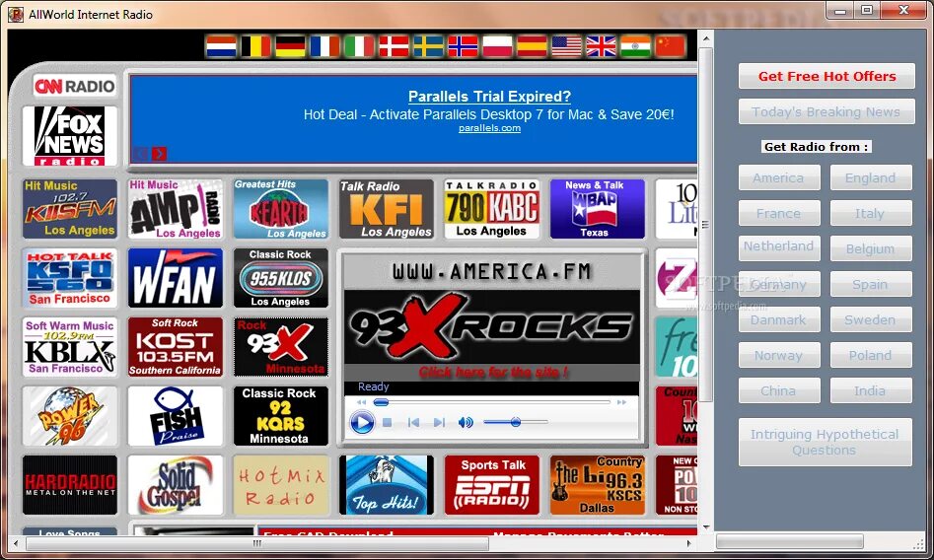Screen dimensions: 934x560
Task: Open Intriguing Hypothetical Questions
Action: tap(825, 442)
